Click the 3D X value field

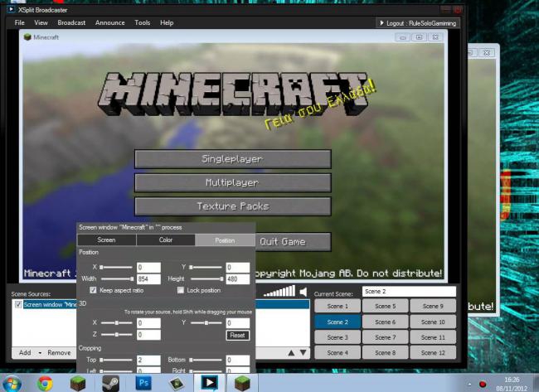click(148, 323)
